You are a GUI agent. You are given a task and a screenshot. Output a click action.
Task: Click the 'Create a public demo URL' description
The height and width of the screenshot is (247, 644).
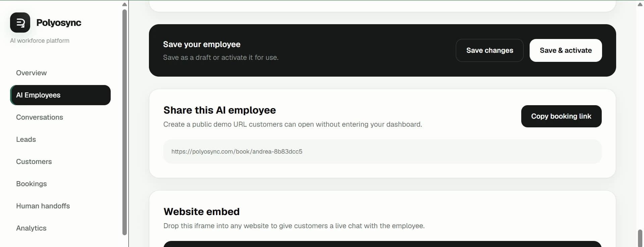292,124
